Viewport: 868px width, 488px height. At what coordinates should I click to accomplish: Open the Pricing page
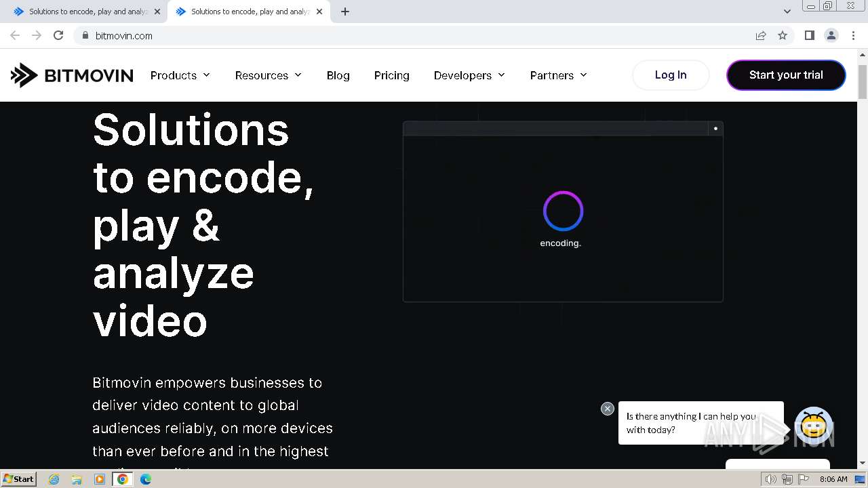click(392, 75)
